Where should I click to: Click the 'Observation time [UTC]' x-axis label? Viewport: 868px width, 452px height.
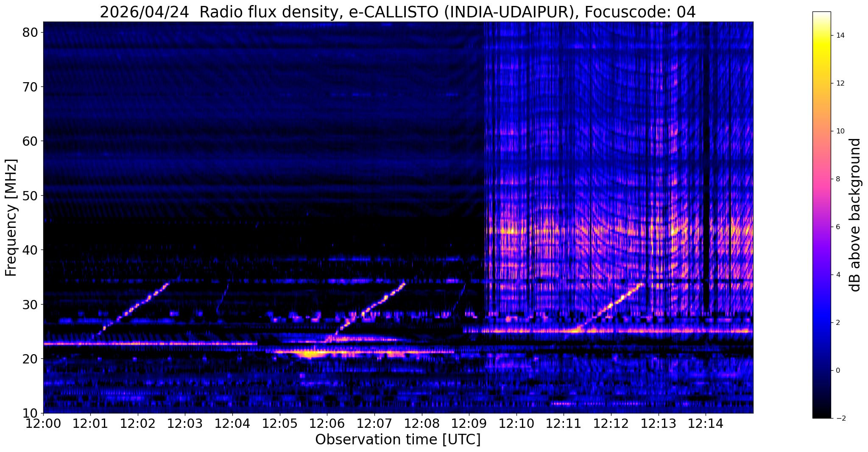[x=398, y=439]
